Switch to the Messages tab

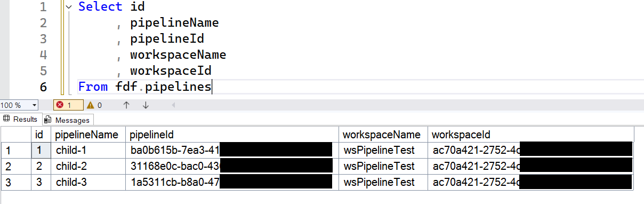[68, 120]
